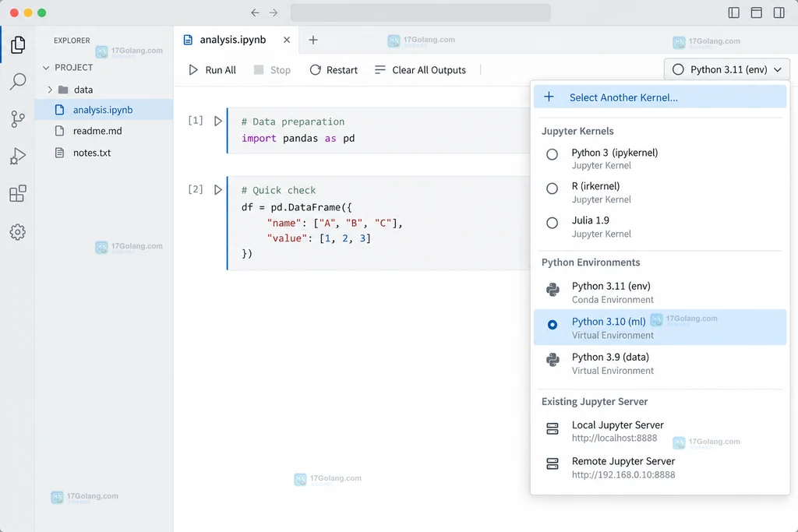Open the Settings gear icon
This screenshot has width=798, height=532.
tap(18, 232)
